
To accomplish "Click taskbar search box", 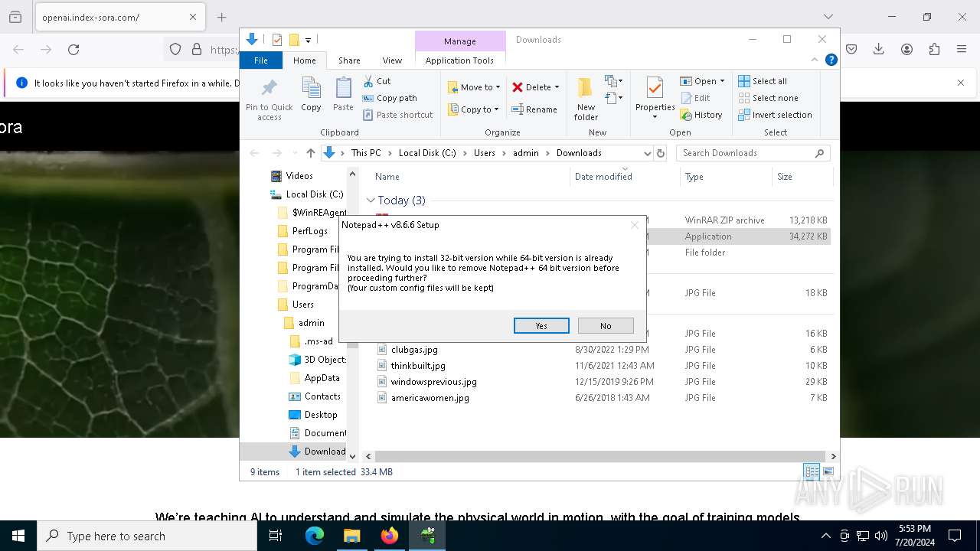I will pos(147,536).
